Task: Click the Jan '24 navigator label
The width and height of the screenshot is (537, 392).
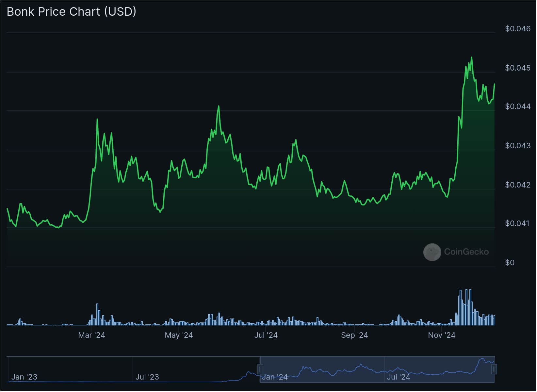Action: (275, 377)
